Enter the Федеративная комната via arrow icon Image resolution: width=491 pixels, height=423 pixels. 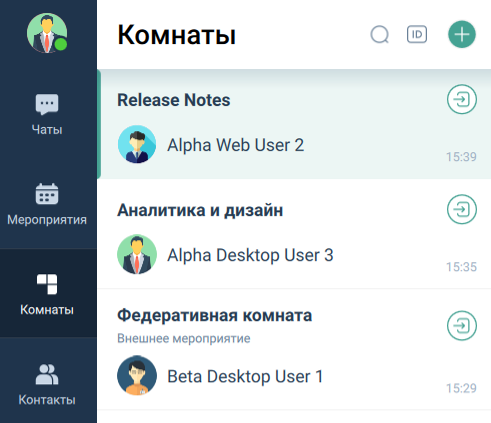[x=462, y=326]
